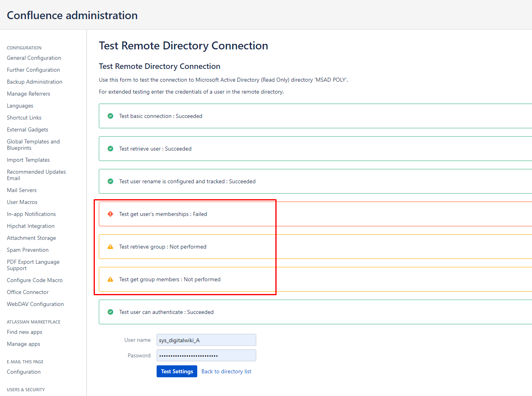This screenshot has height=396, width=532.
Task: Go to Backup Administration
Action: point(35,82)
